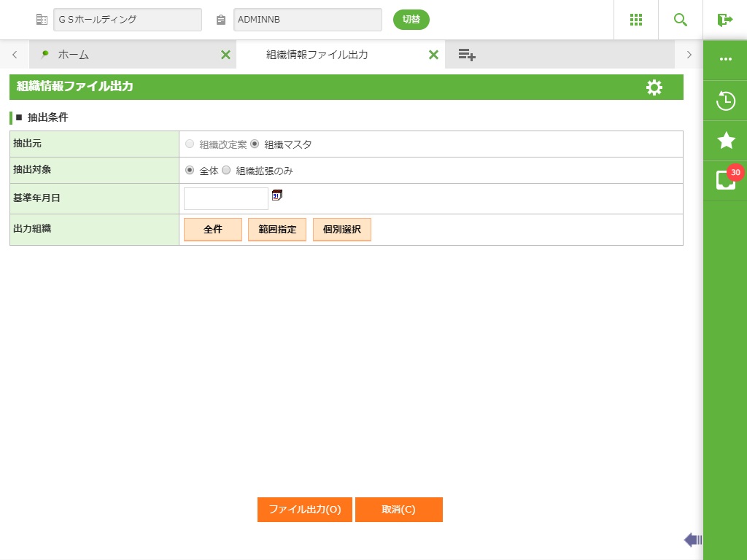
Task: Click the clipboard icon beside ADMINNB
Action: click(x=220, y=20)
